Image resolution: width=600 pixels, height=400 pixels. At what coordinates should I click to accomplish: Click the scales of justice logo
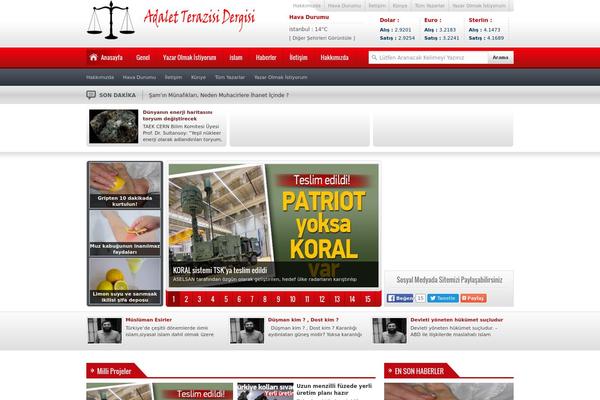point(111,20)
